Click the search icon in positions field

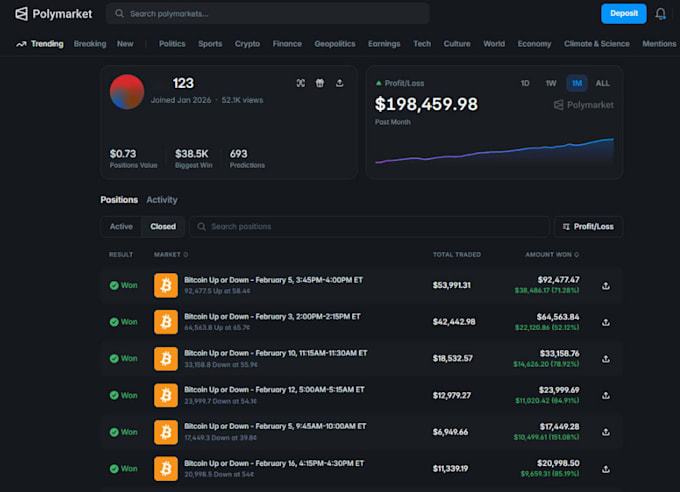pos(202,226)
